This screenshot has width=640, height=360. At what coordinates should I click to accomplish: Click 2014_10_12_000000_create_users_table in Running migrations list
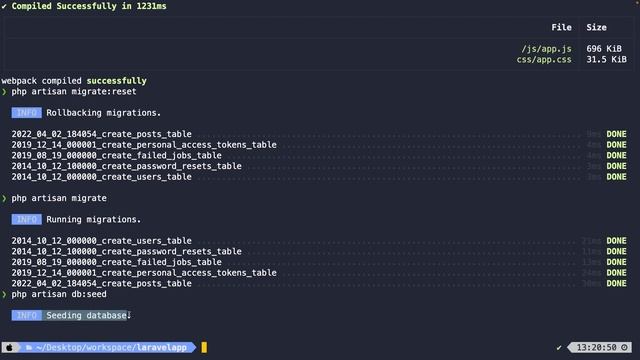pos(102,240)
